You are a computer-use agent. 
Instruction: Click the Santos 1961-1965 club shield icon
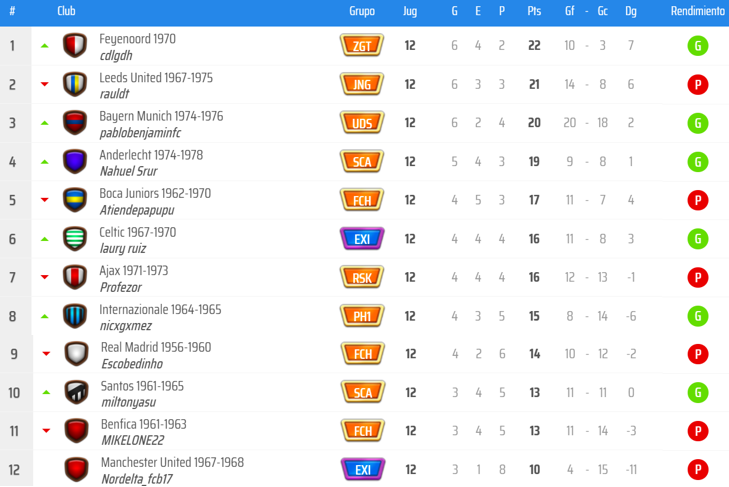[x=76, y=392]
